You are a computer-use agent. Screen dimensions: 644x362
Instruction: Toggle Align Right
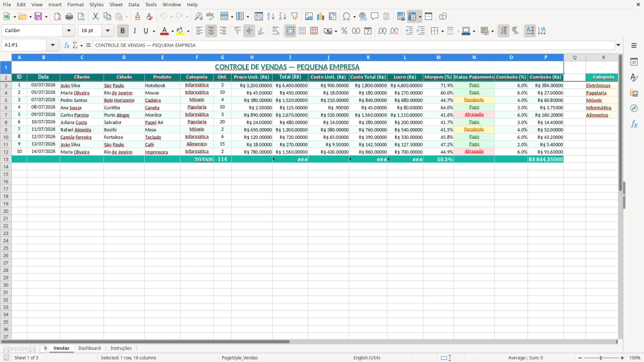pyautogui.click(x=223, y=31)
